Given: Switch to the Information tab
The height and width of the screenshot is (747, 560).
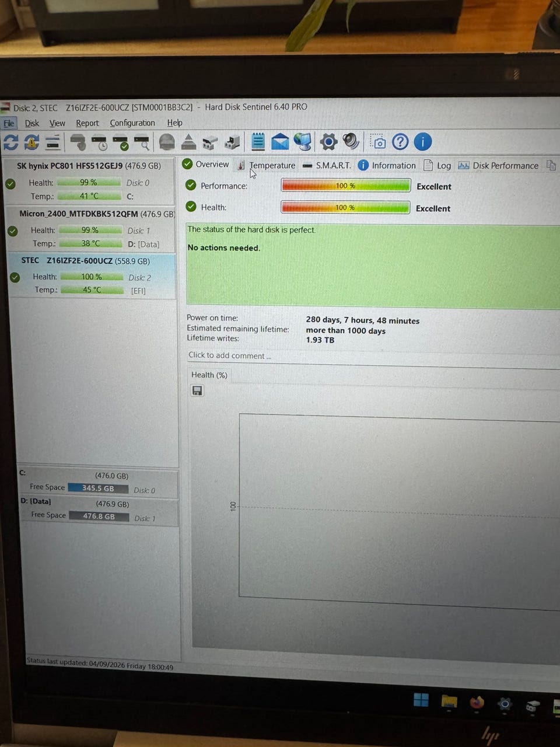Looking at the screenshot, I should [x=387, y=165].
